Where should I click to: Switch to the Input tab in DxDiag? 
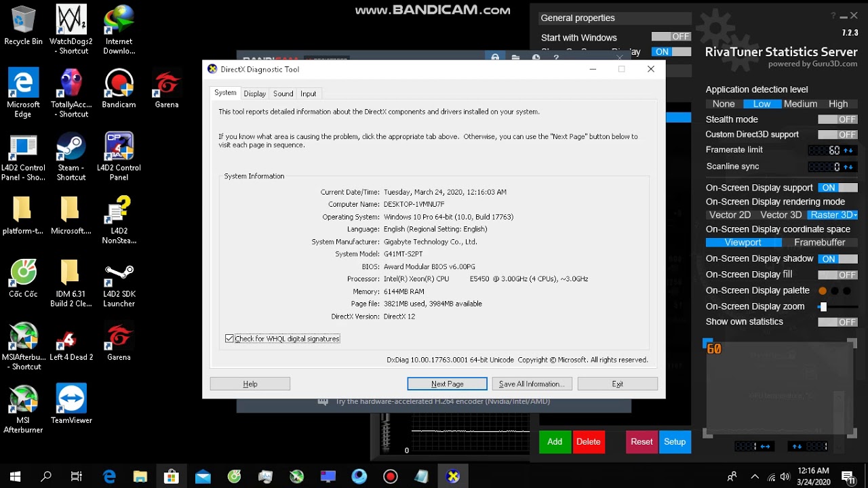309,94
